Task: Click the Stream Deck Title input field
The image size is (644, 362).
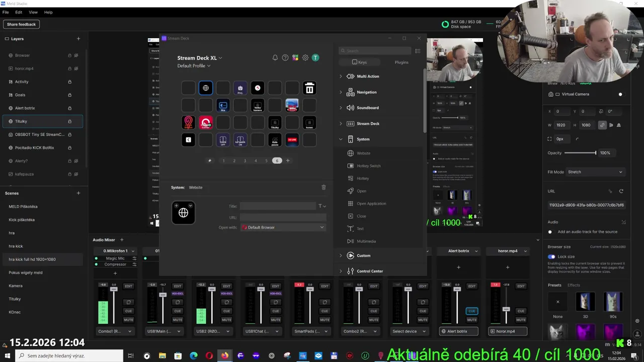Action: pos(278,206)
